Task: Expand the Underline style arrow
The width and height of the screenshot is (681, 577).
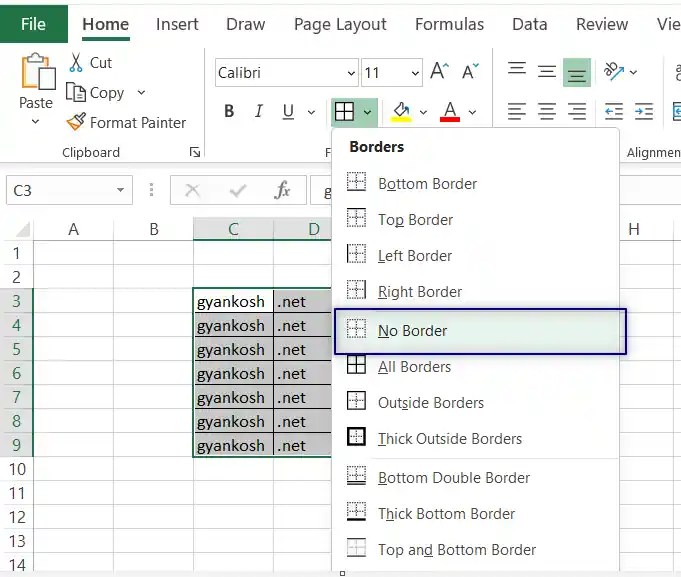Action: tap(311, 112)
